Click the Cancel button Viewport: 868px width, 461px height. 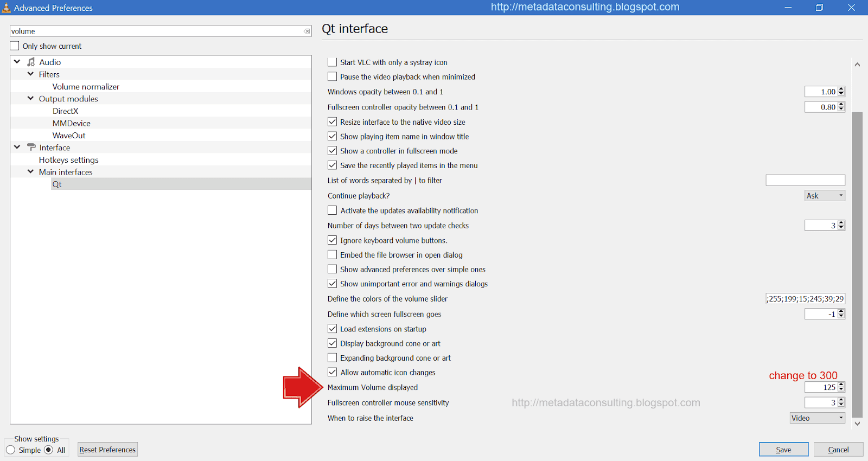click(x=839, y=450)
